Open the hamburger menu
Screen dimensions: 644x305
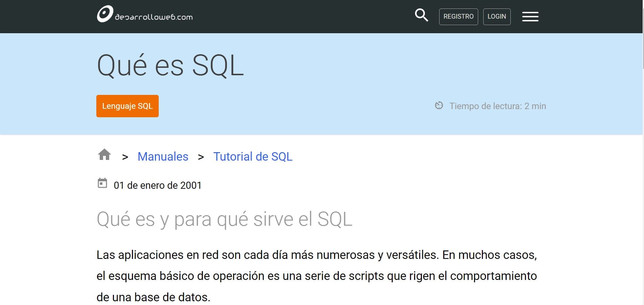(x=530, y=17)
